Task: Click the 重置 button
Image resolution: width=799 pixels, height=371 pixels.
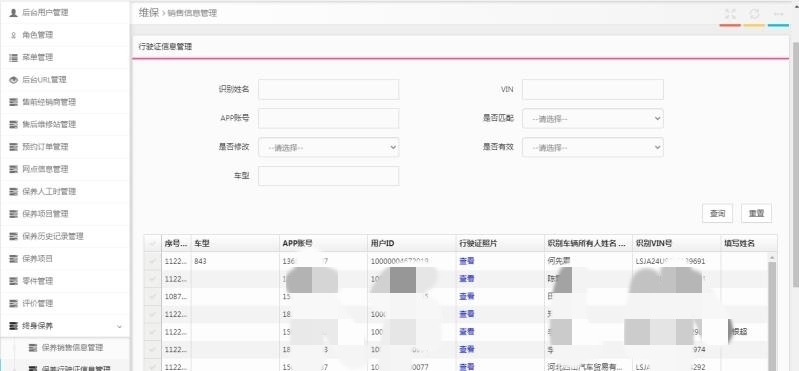Action: pyautogui.click(x=756, y=214)
